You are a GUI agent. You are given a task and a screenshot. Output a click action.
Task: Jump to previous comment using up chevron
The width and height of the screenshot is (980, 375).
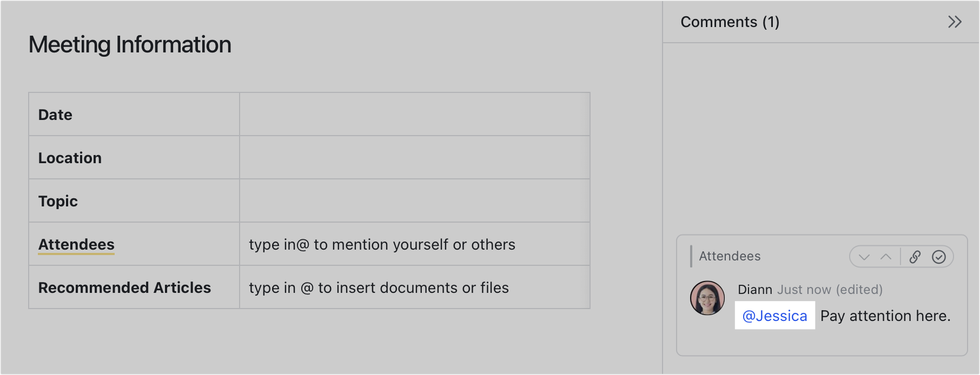click(x=885, y=257)
